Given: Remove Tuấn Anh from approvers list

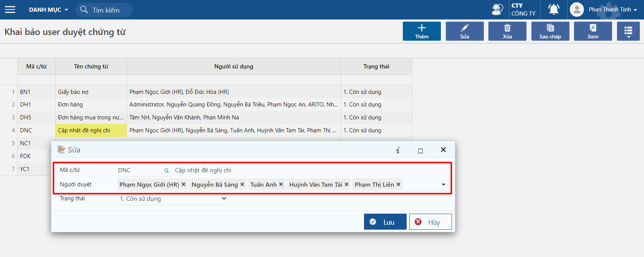Looking at the screenshot, I should coord(281,184).
